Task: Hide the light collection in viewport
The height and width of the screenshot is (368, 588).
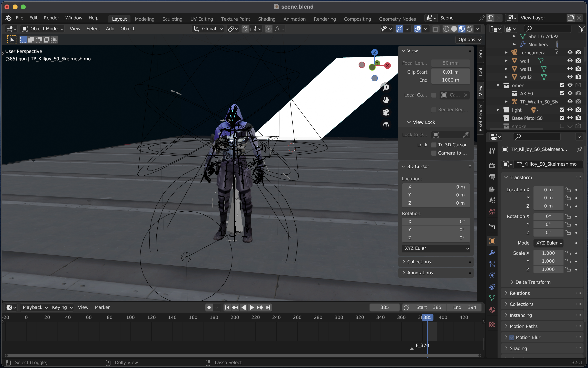Action: point(570,110)
